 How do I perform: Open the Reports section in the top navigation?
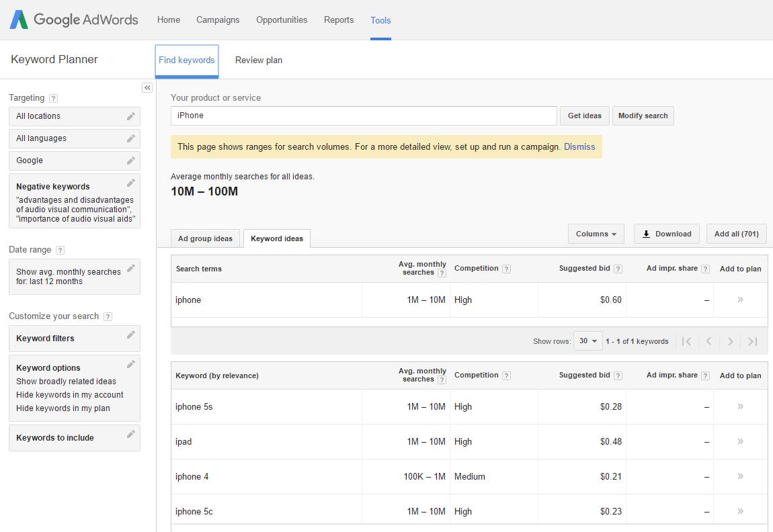click(339, 19)
